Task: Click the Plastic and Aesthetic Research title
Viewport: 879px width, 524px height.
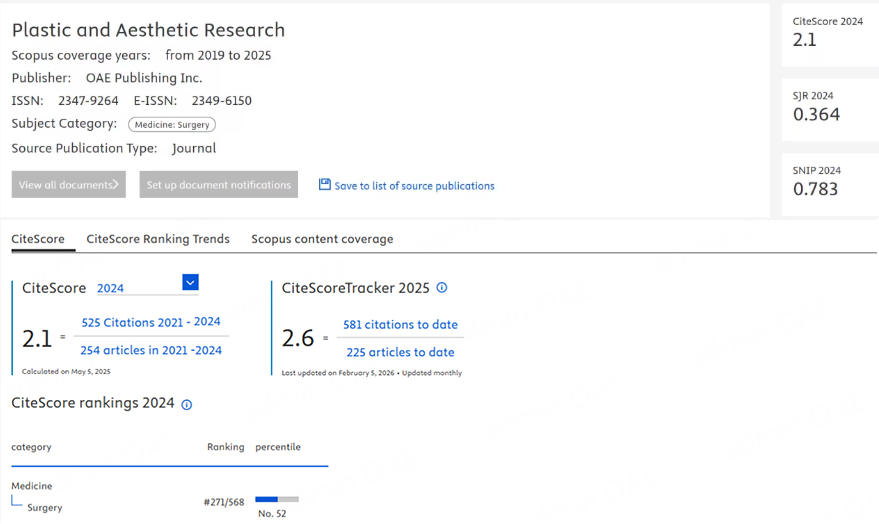Action: (148, 30)
